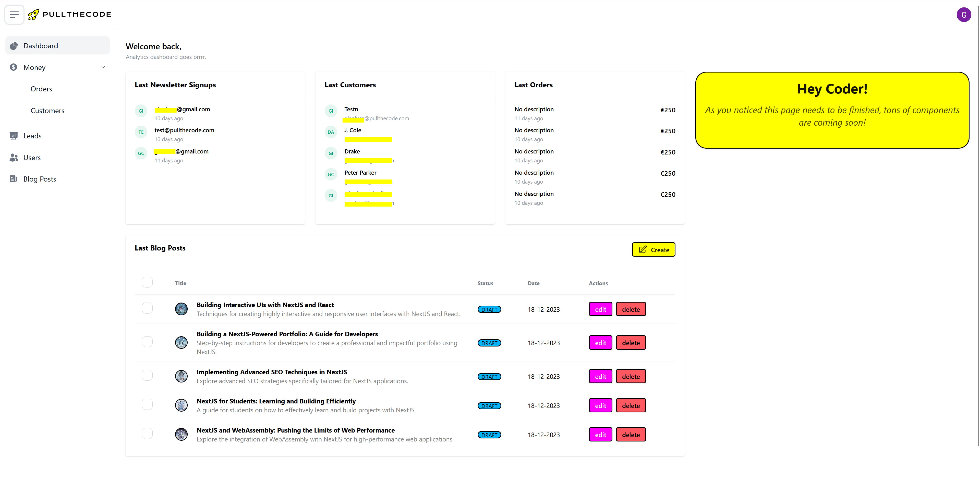Viewport: 980px width, 479px height.
Task: Click the Dashboard pie chart icon
Action: click(x=14, y=46)
